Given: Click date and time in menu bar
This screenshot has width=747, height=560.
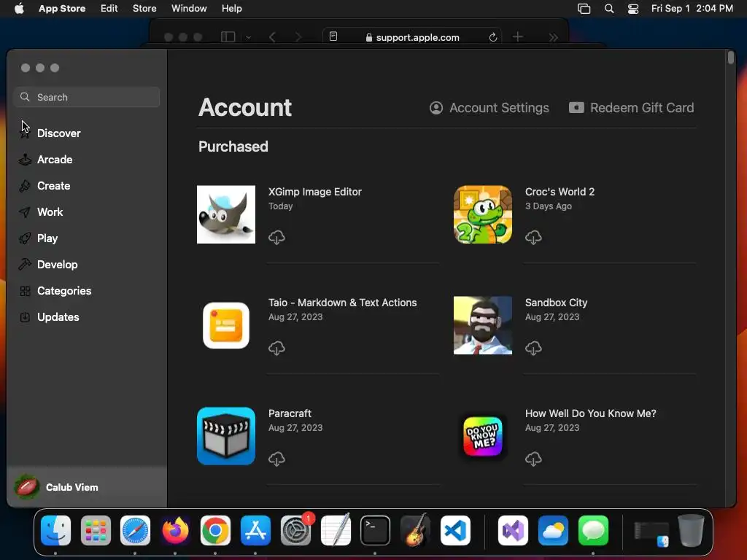Looking at the screenshot, I should pyautogui.click(x=692, y=9).
